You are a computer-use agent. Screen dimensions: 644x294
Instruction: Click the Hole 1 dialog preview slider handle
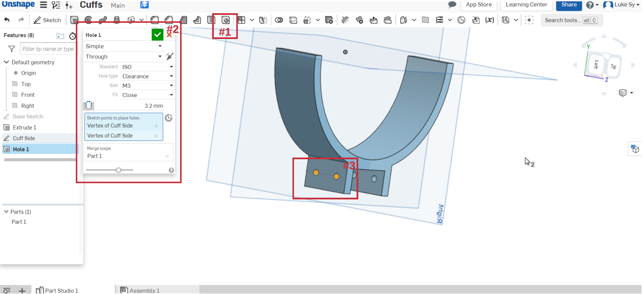(x=118, y=170)
